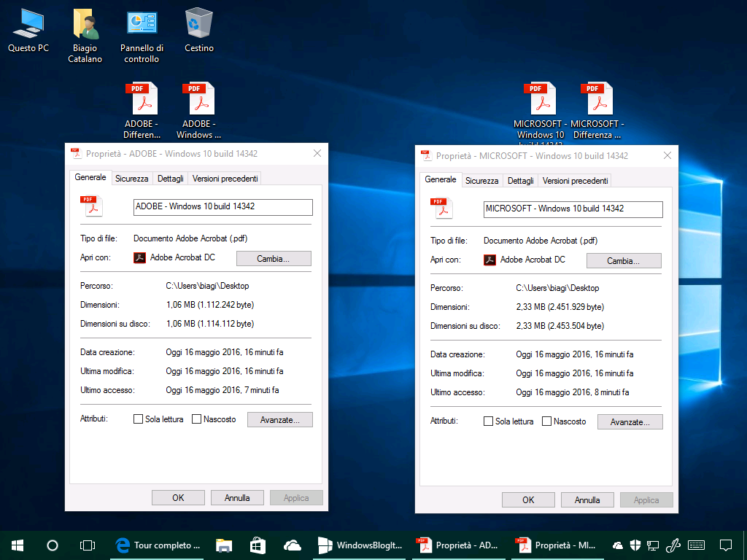Open Versioni precedenti tab in ADOBE properties window
Screen dimensions: 747x560
tap(225, 179)
